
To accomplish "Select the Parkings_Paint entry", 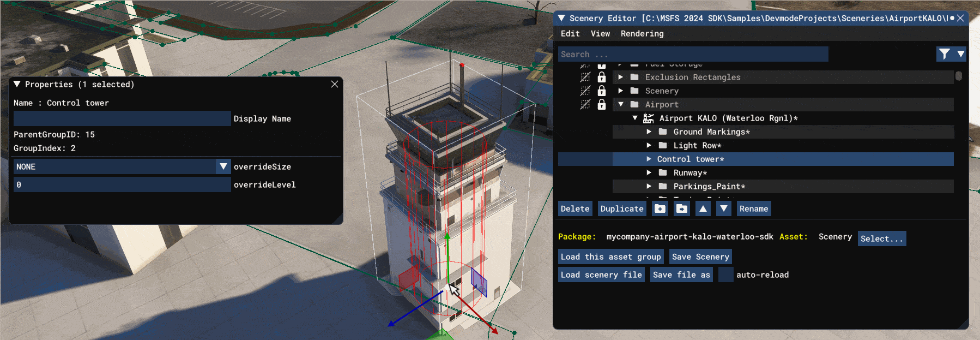I will coord(783,186).
